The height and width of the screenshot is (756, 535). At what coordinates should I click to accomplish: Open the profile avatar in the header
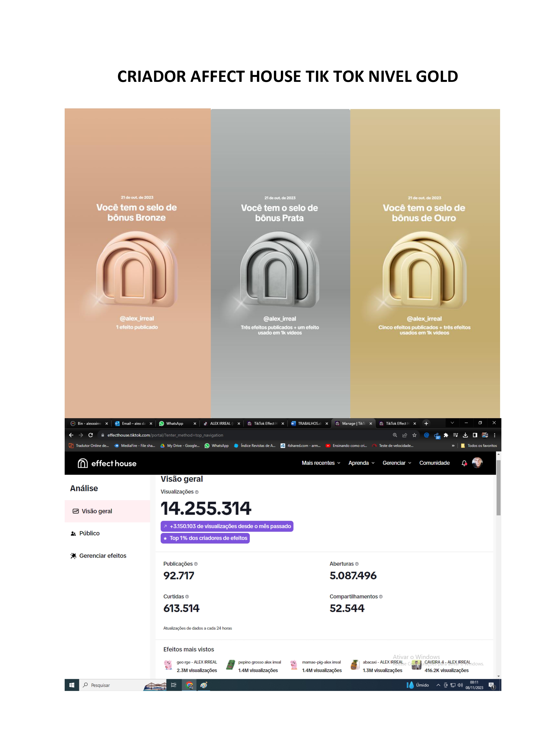pyautogui.click(x=477, y=463)
